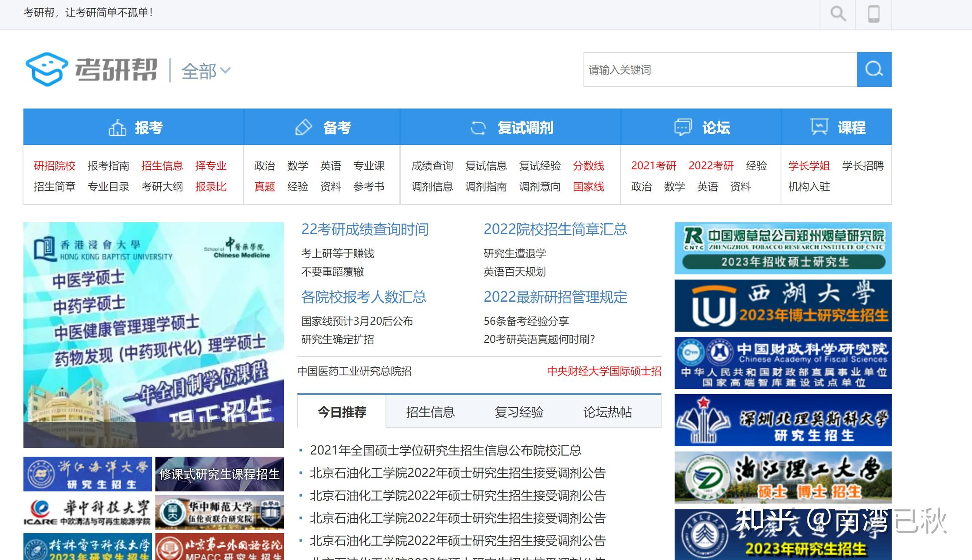Click the 浙江海洋大学 研究生招生 banner
This screenshot has height=560, width=972.
pyautogui.click(x=88, y=474)
